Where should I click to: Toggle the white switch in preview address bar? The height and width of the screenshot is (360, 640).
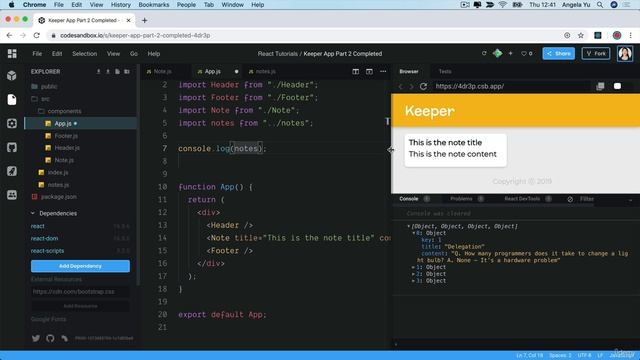[x=617, y=86]
